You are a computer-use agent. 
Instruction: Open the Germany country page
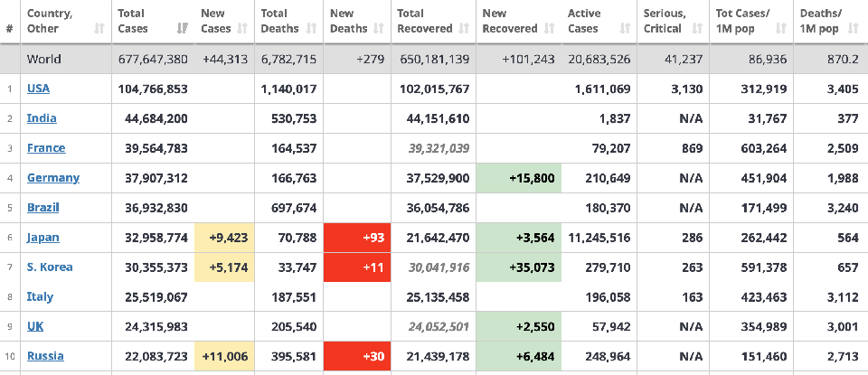coord(53,178)
